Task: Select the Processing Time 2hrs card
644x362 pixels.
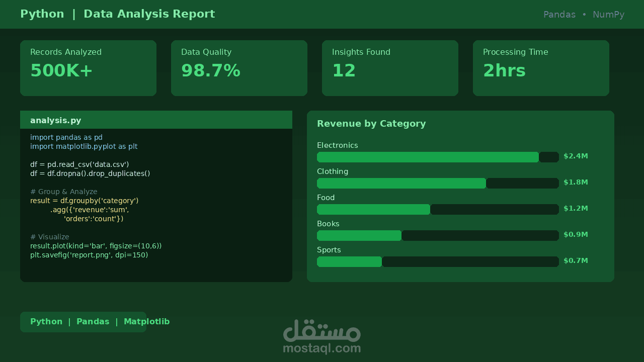Action: [541, 68]
